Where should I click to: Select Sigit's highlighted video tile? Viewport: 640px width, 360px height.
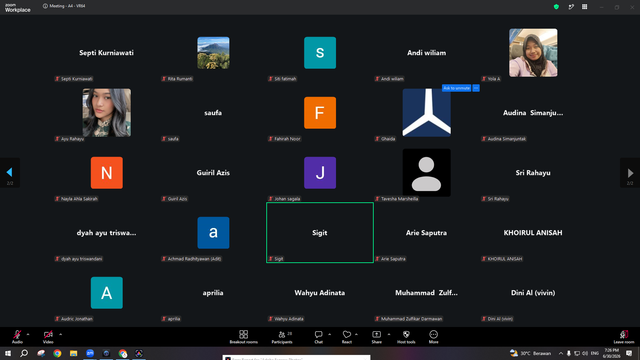[320, 233]
